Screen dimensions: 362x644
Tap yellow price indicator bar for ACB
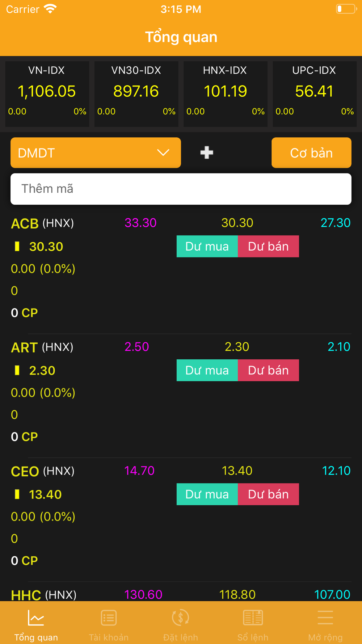pyautogui.click(x=17, y=246)
